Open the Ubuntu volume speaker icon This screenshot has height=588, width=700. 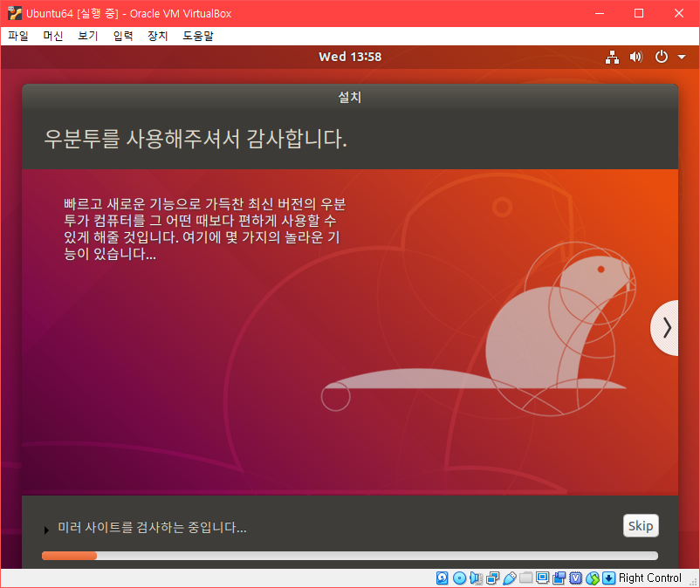pos(636,57)
